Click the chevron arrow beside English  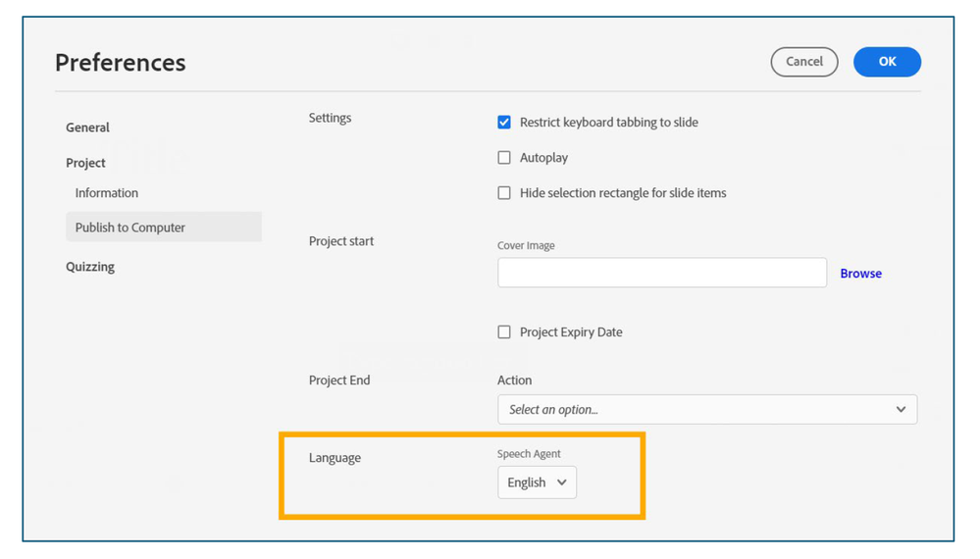(562, 483)
